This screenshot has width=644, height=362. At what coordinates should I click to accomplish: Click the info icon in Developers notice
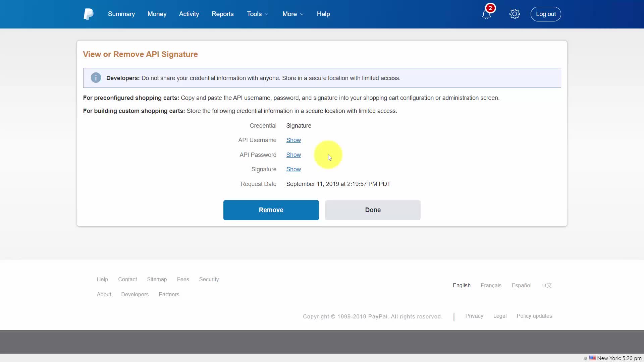click(x=96, y=78)
